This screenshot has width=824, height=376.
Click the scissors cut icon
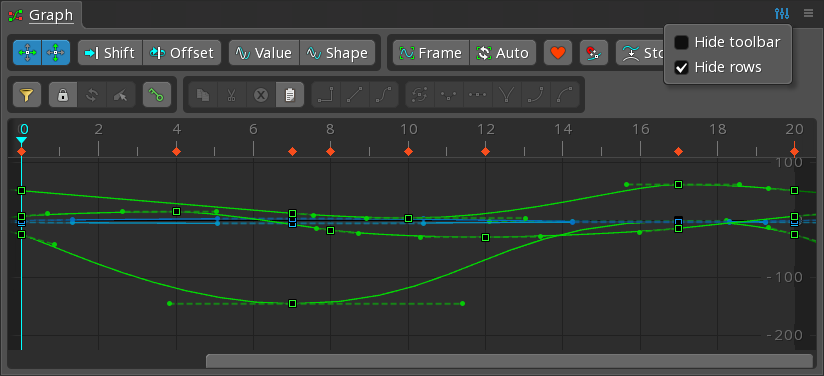[232, 95]
